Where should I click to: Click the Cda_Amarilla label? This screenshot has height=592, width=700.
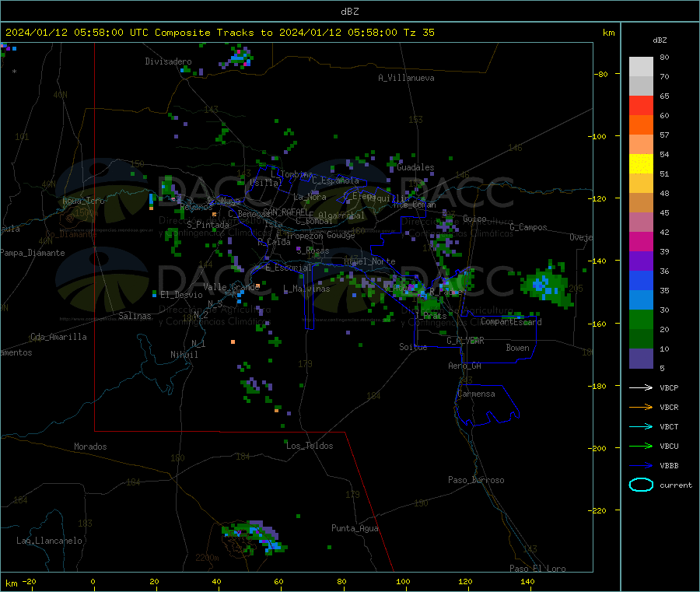tap(58, 337)
